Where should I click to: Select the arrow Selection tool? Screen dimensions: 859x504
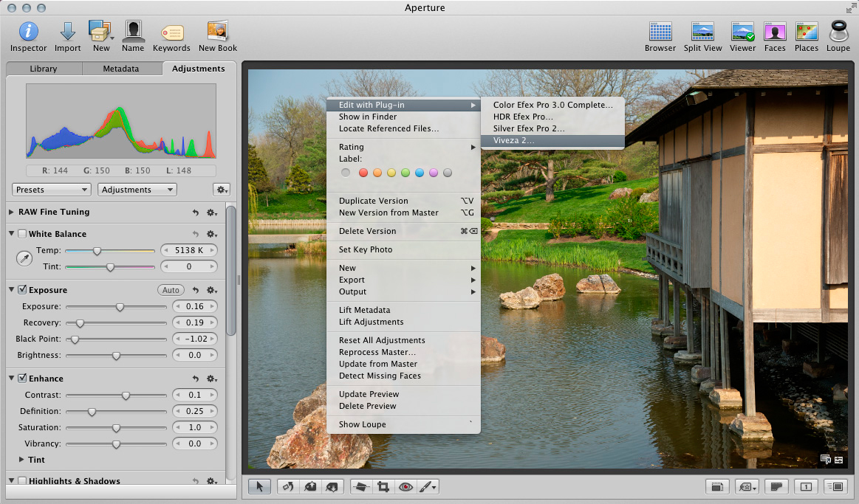click(260, 486)
